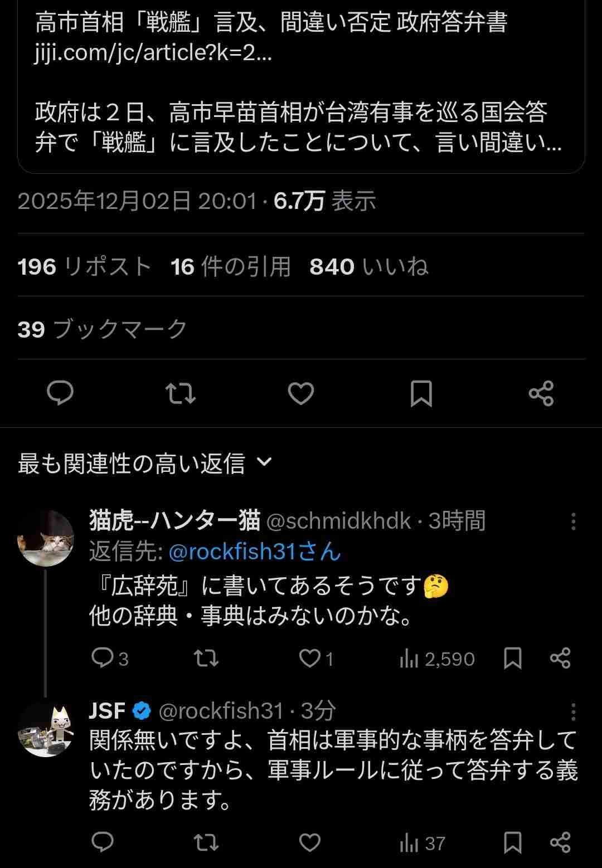Open JSF profile avatar
This screenshot has width=602, height=868.
click(46, 730)
